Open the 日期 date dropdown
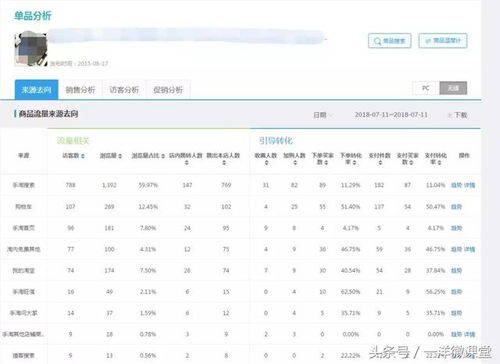500x364 pixels. (323, 115)
